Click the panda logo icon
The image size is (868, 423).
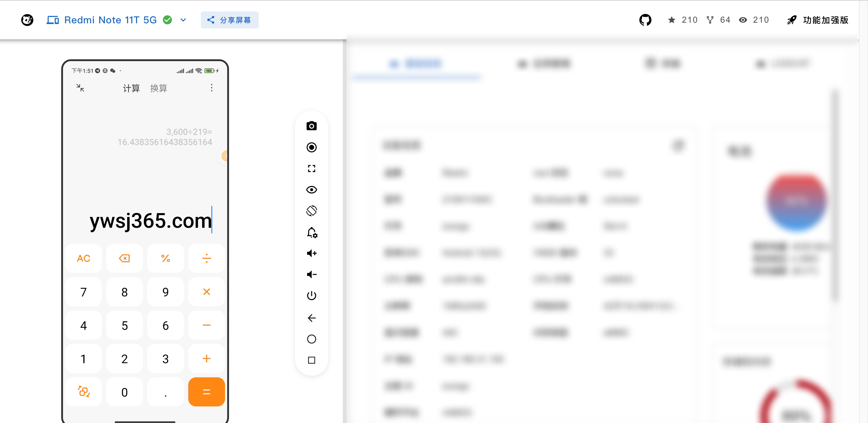[27, 20]
